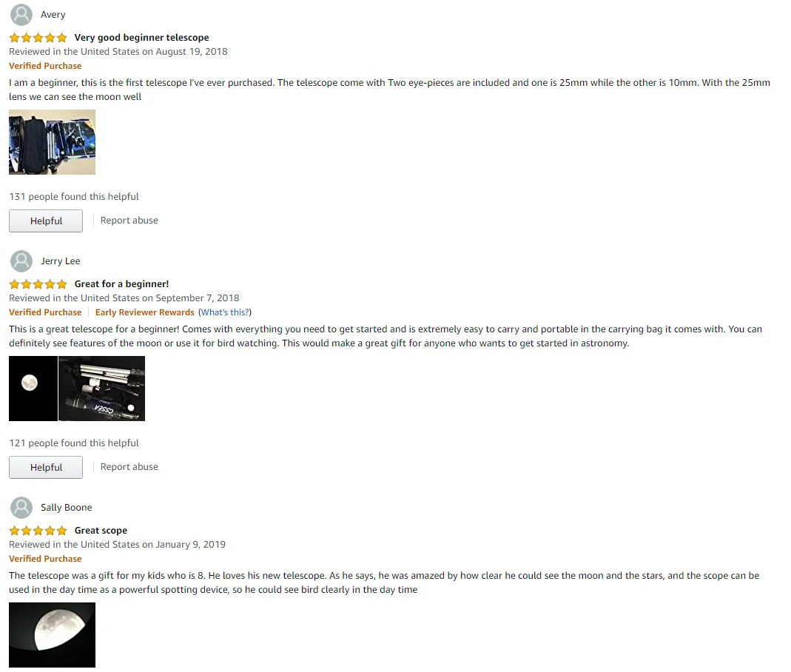View Sally Boone's half moon photo
The image size is (791, 672).
pyautogui.click(x=52, y=635)
